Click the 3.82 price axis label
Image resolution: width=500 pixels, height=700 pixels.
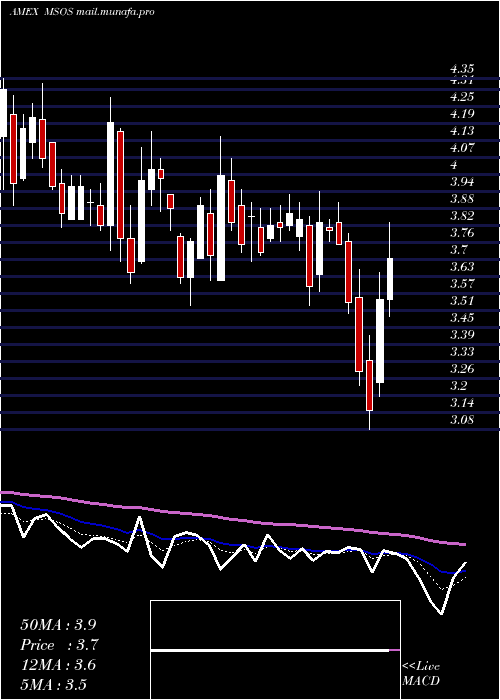pos(462,216)
